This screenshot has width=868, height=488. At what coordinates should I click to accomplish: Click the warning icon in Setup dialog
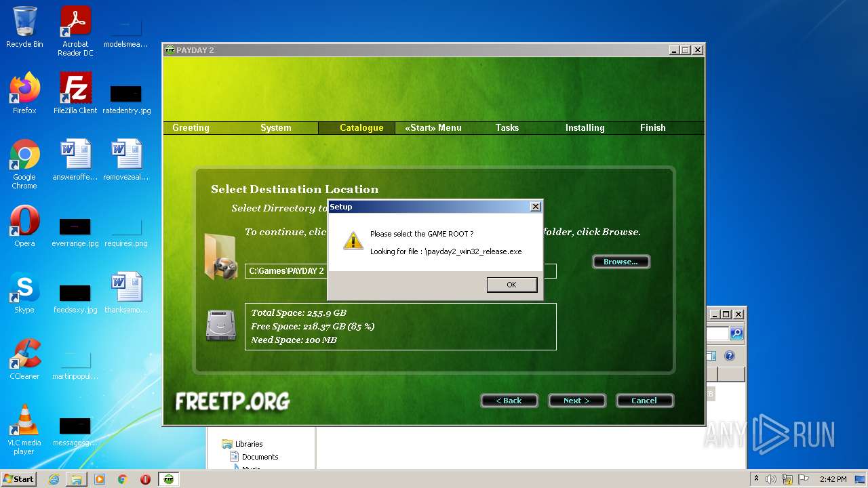[x=353, y=240]
